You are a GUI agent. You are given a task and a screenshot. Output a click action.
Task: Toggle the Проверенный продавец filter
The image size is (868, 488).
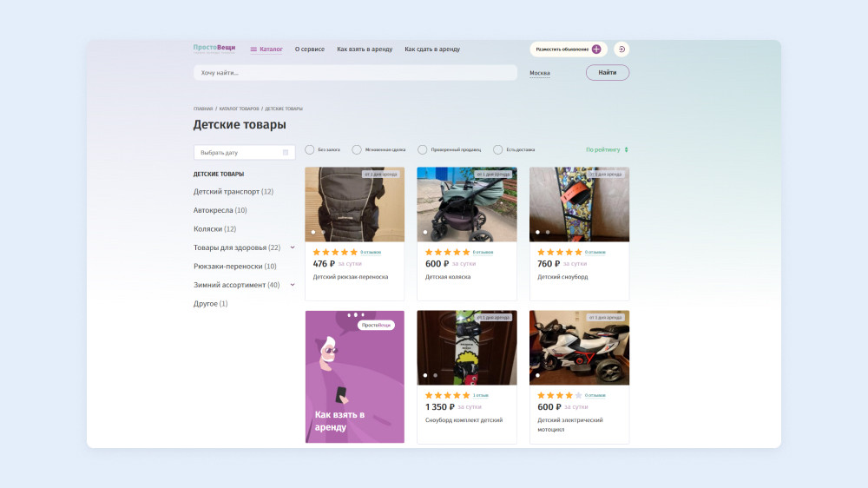point(423,149)
